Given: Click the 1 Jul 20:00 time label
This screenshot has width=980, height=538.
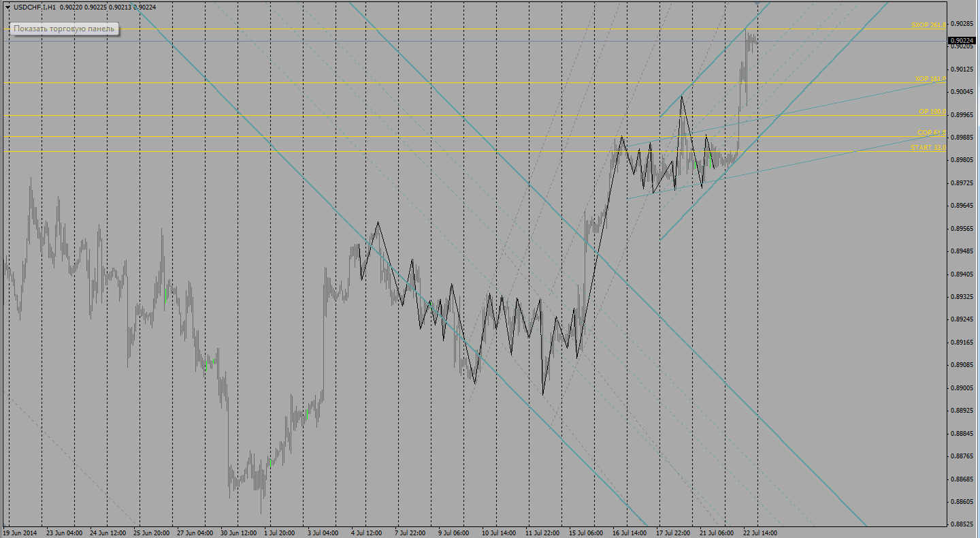Looking at the screenshot, I should pos(279,533).
